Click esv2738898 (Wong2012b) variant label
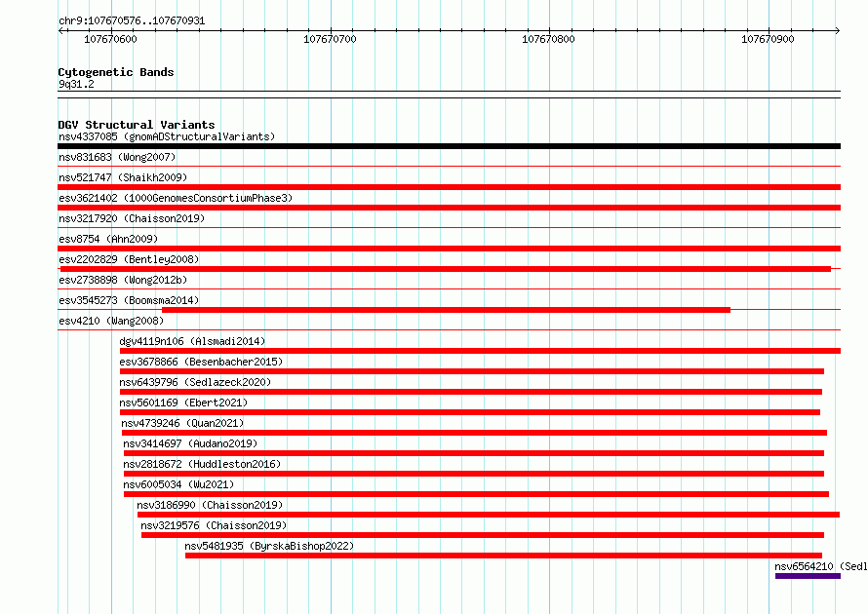This screenshot has width=868, height=614. 123,280
